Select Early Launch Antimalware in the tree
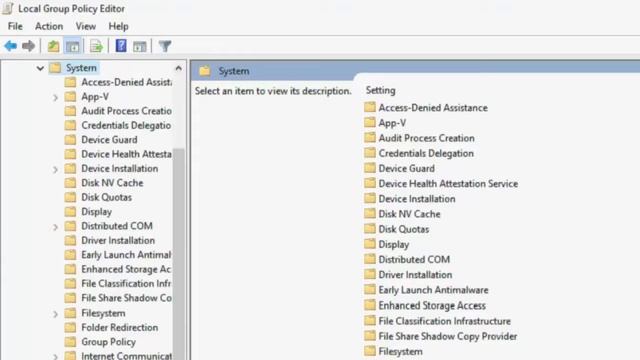 pyautogui.click(x=126, y=255)
